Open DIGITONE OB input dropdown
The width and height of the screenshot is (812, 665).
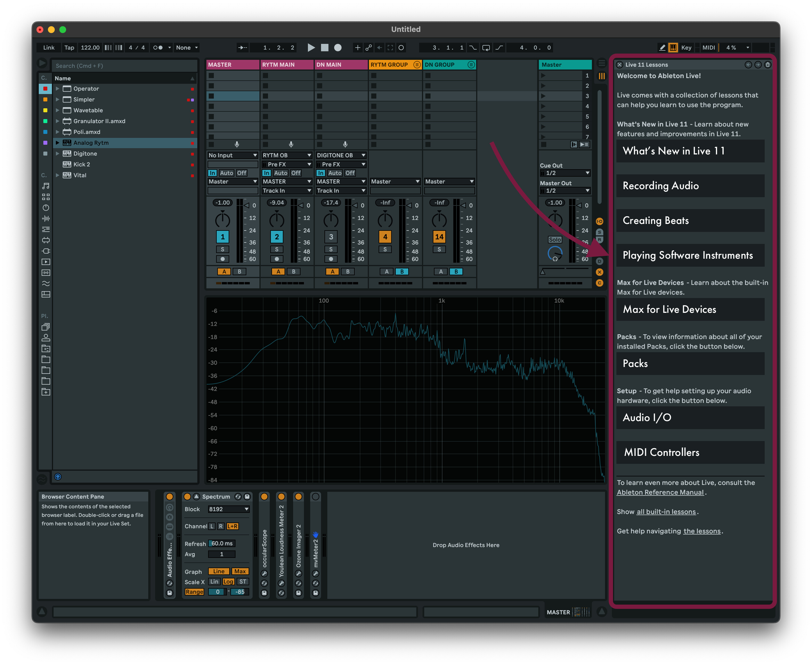(x=341, y=155)
